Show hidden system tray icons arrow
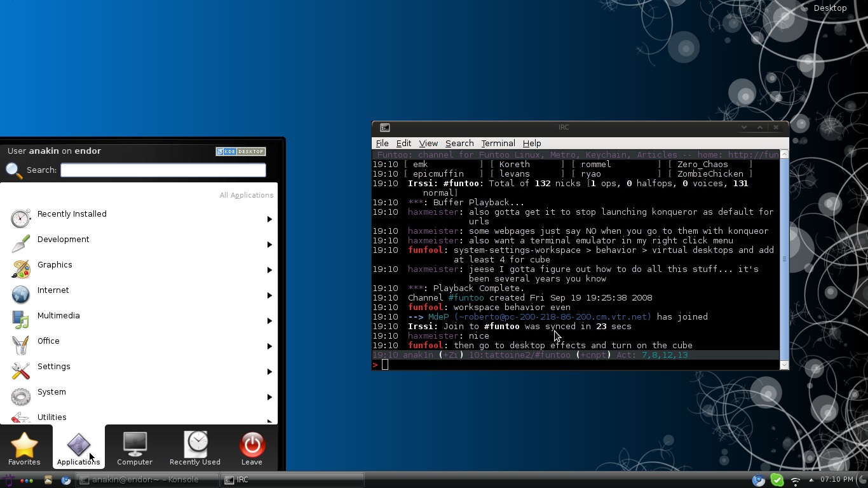Screen dimensions: 868x488 click(x=811, y=480)
